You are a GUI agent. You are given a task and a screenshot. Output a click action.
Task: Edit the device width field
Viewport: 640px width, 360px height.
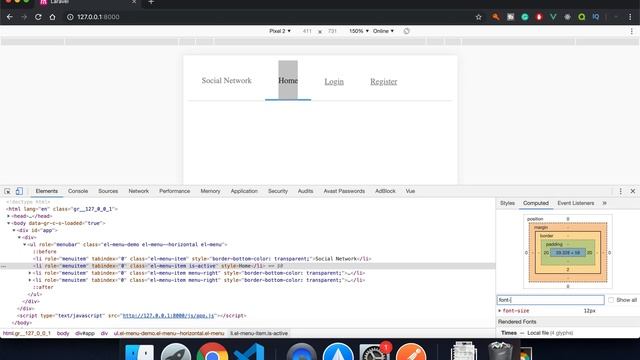pyautogui.click(x=307, y=31)
